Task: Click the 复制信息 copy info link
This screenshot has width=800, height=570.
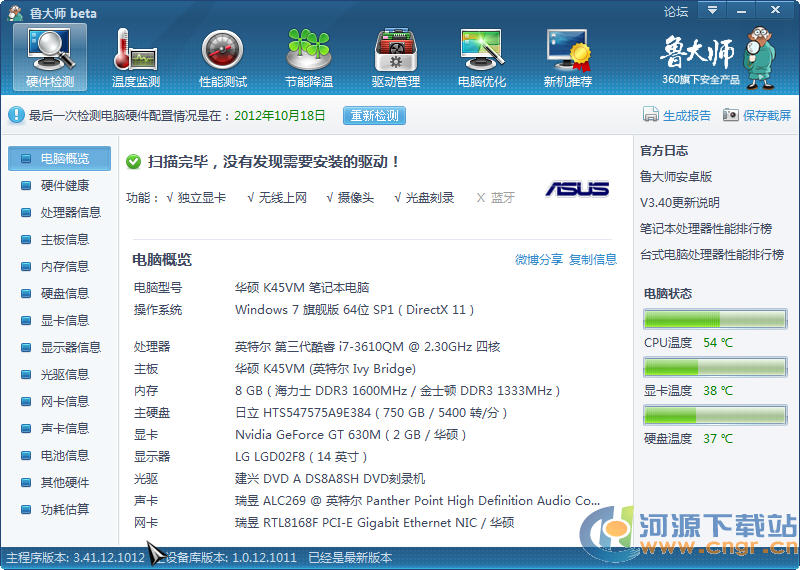Action: 593,260
